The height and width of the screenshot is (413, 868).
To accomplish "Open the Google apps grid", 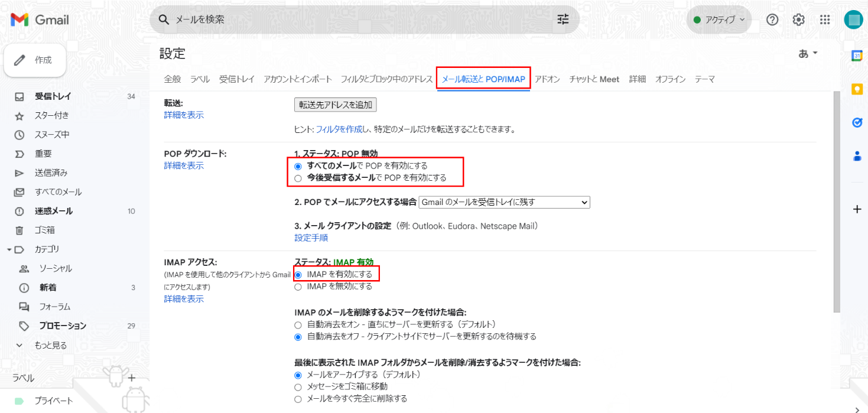I will (825, 19).
